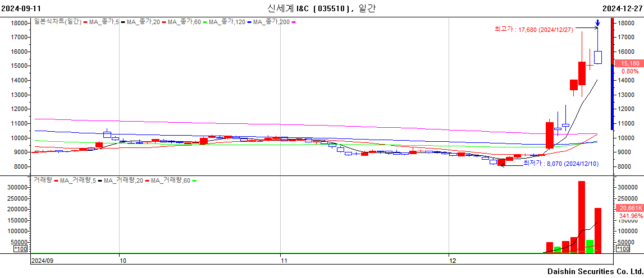Select the start date 2024-09-11
Screen dimensions: 644x278
(21, 8)
